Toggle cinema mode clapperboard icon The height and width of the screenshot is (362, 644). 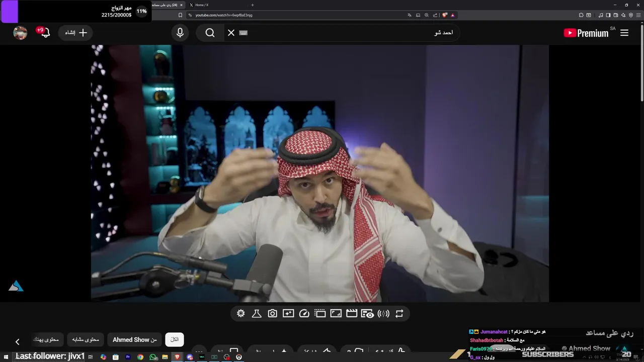click(352, 314)
